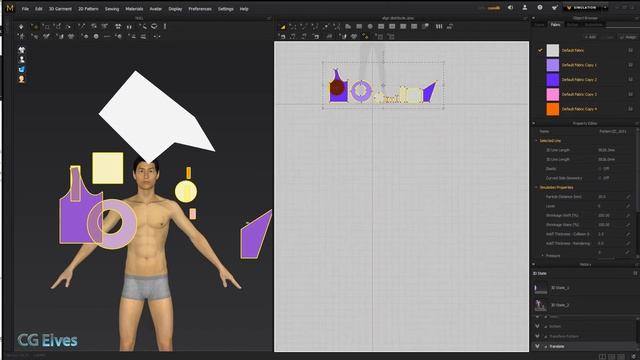
Task: Select the white Default Fabric swatch
Action: [x=553, y=50]
